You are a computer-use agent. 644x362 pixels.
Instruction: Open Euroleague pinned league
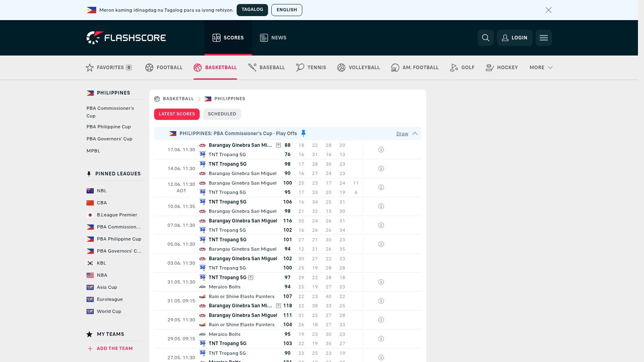coord(110,299)
